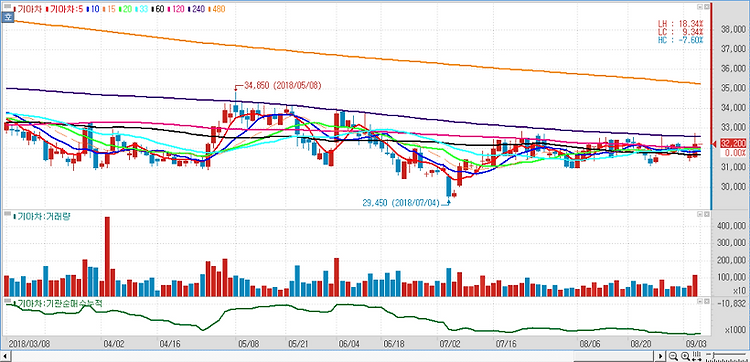
Task: Zoom in the chart with plus magnifier
Action: (685, 356)
